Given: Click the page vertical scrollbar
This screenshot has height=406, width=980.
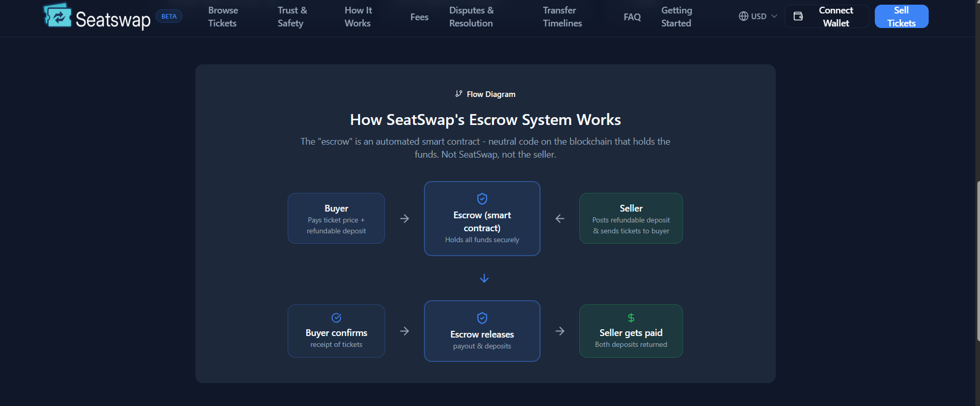Looking at the screenshot, I should point(977,261).
